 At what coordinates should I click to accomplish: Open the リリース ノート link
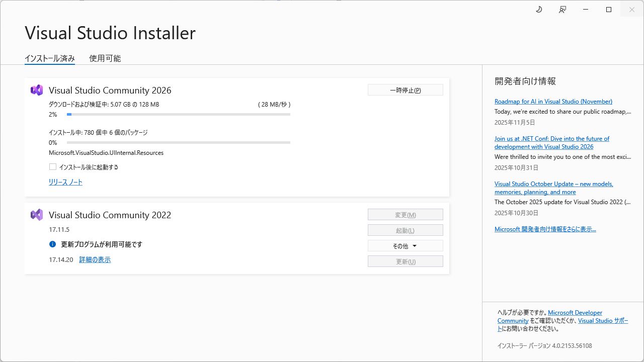pyautogui.click(x=65, y=182)
